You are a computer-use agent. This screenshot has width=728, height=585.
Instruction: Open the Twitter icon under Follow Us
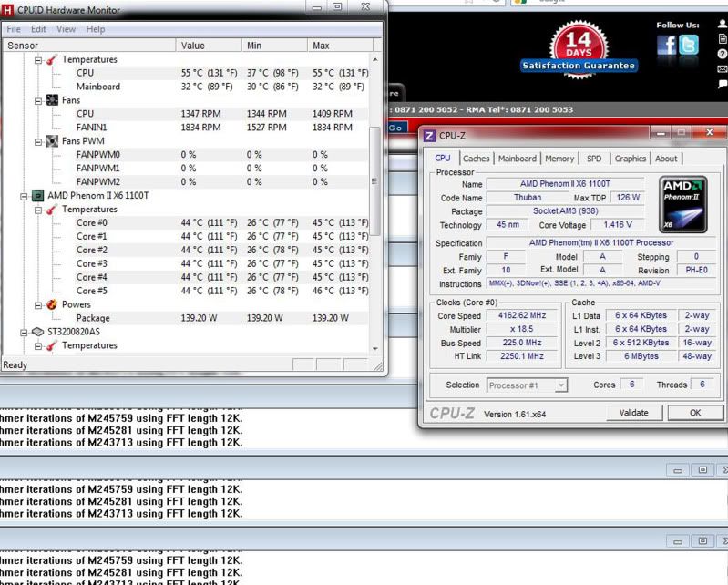[x=689, y=46]
